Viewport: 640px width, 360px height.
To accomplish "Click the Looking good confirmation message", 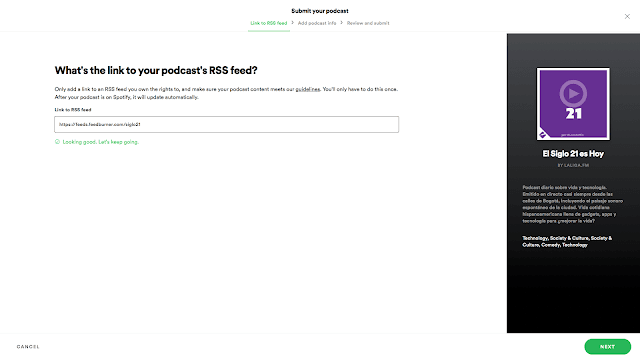I will point(100,142).
